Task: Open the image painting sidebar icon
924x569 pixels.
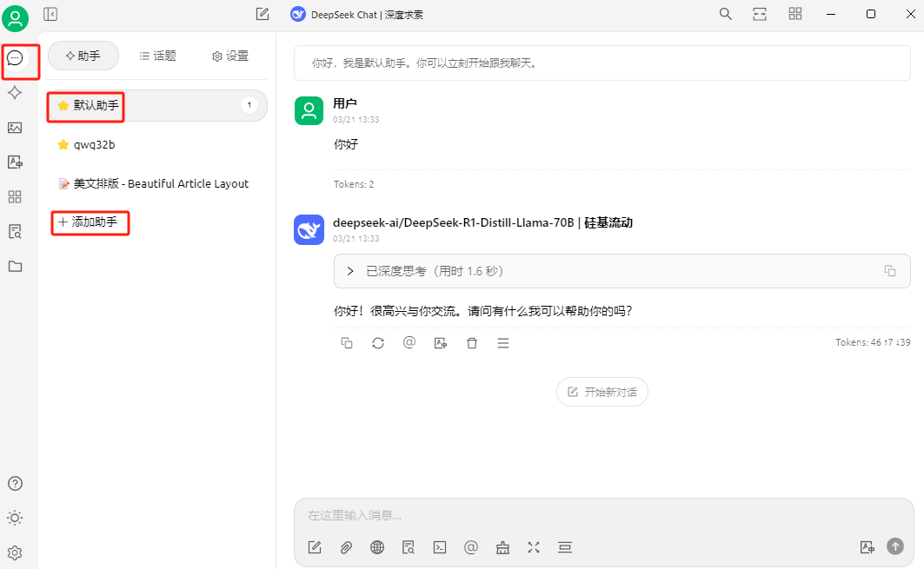Action: (15, 128)
